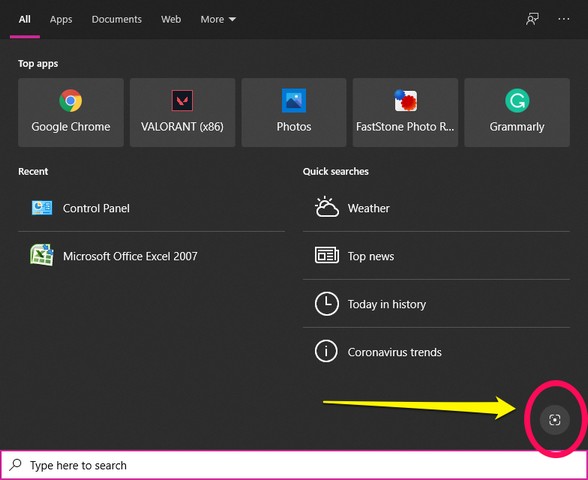The width and height of the screenshot is (588, 480).
Task: Run the Top news quick search
Action: coord(436,256)
